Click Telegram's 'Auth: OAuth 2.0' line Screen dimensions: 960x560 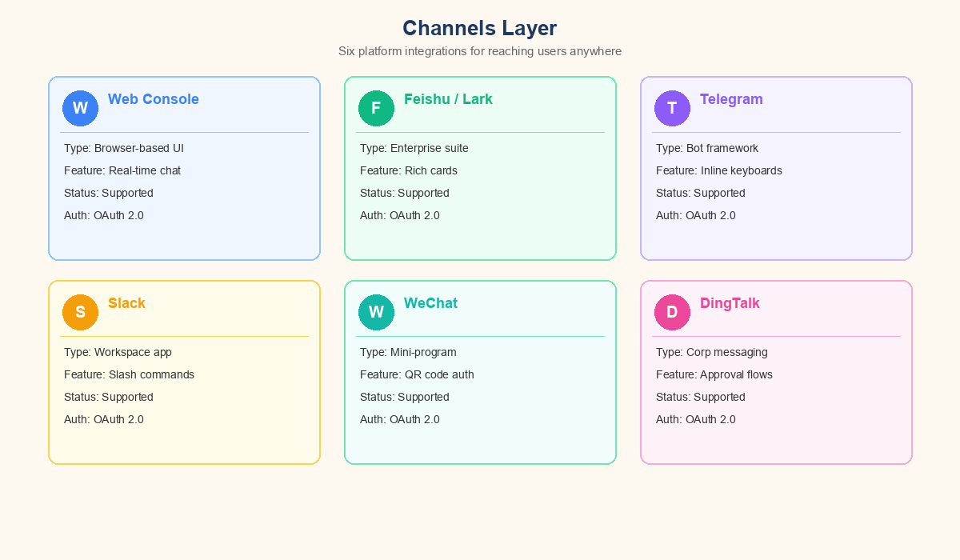(696, 215)
